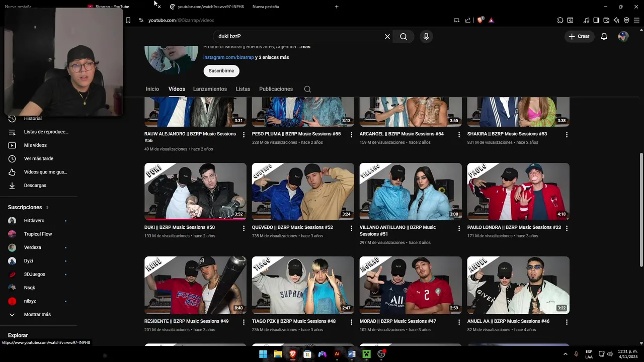Switch to the Lanzamientos tab
The width and height of the screenshot is (644, 362).
210,89
